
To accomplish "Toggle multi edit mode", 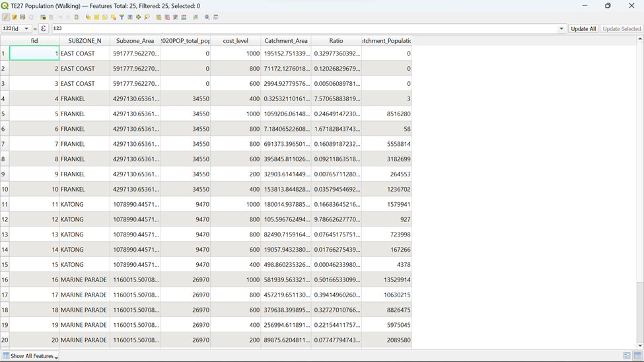I will 14,17.
